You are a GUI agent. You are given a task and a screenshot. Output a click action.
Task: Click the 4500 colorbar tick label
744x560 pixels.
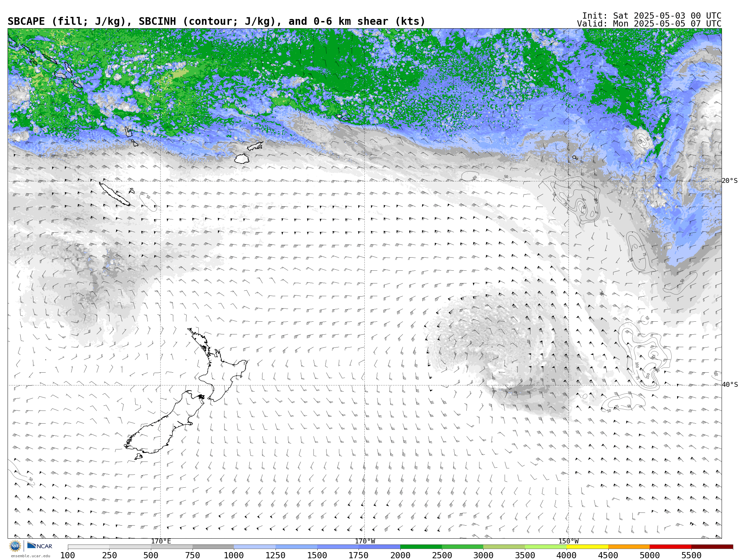pyautogui.click(x=608, y=556)
